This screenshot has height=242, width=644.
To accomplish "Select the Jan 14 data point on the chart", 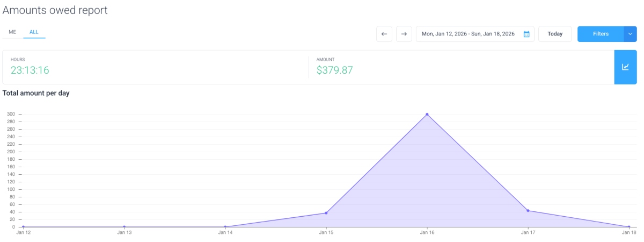I will 225,227.
